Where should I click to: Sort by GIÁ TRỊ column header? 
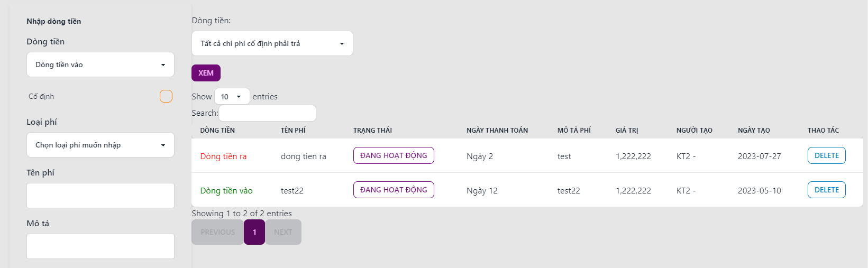coord(627,131)
